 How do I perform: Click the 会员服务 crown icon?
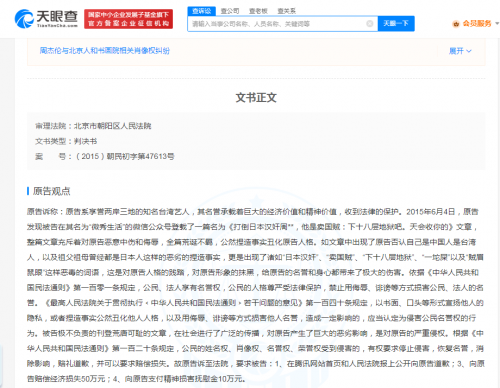coord(456,24)
